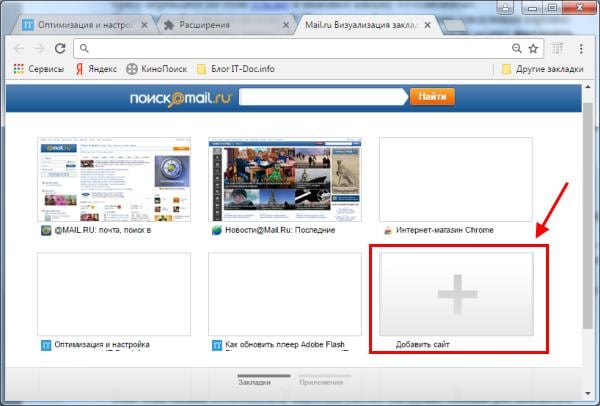600x406 pixels.
Task: Click the Как обновить плеер Adobe Flash caption
Action: (x=285, y=344)
